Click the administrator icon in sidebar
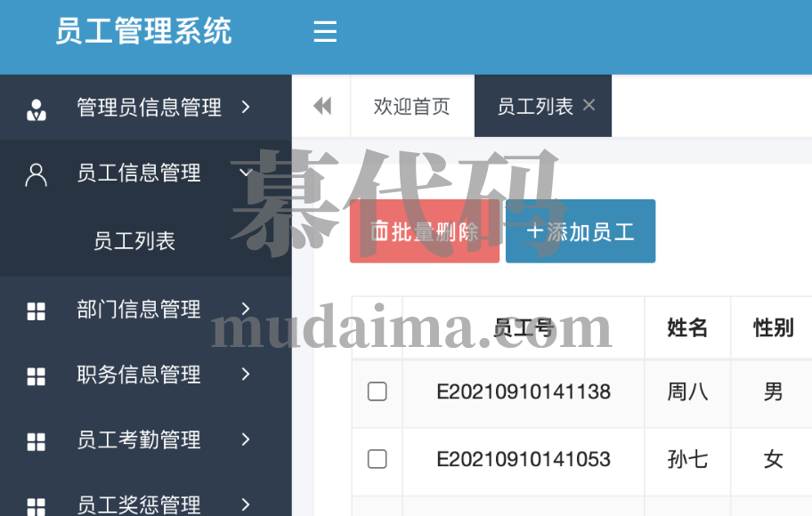 pos(37,109)
